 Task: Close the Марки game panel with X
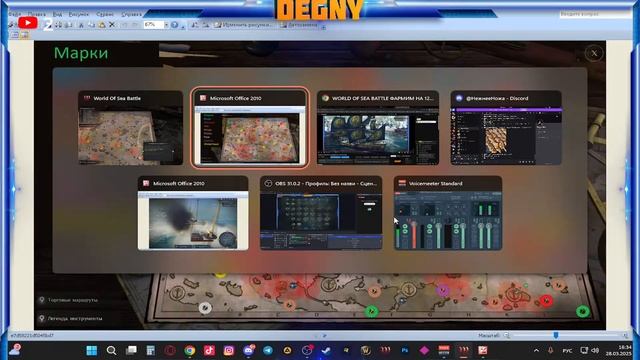pyautogui.click(x=594, y=53)
